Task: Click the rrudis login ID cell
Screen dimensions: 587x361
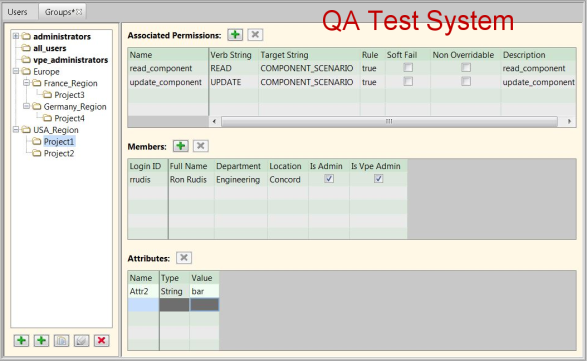Action: [x=147, y=179]
